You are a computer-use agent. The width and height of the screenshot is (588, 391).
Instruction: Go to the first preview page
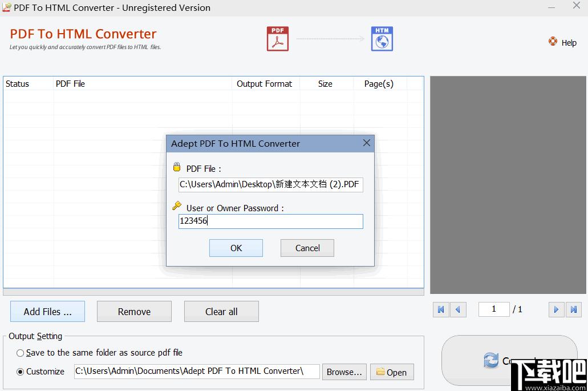click(441, 309)
